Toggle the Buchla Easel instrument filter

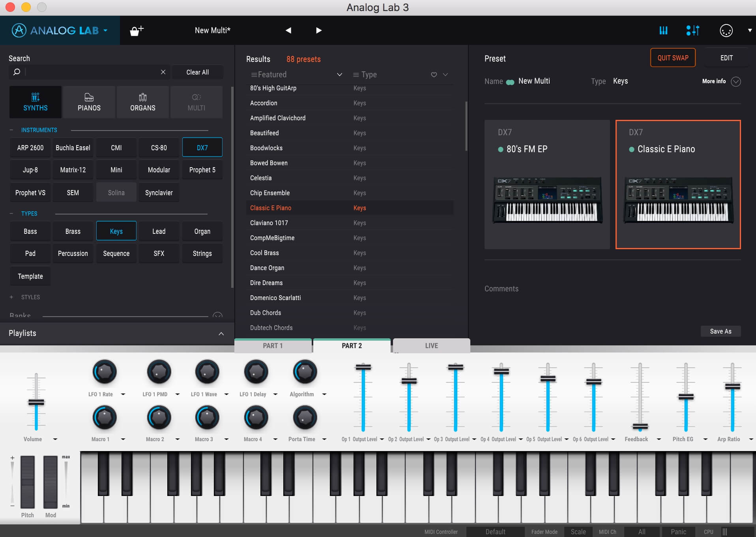(x=73, y=147)
